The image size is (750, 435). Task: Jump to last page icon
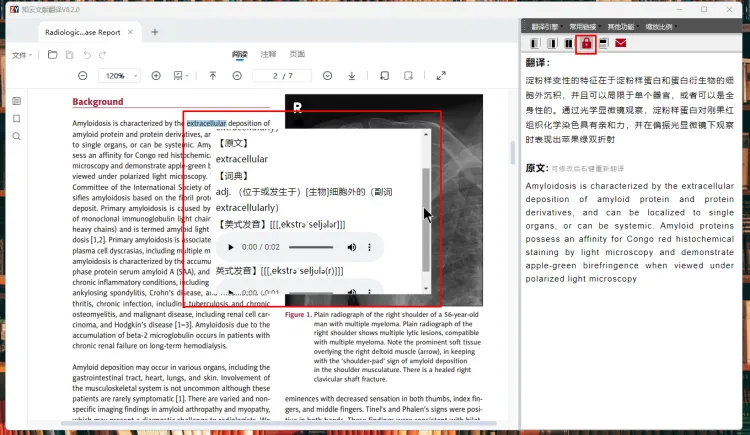tap(352, 76)
